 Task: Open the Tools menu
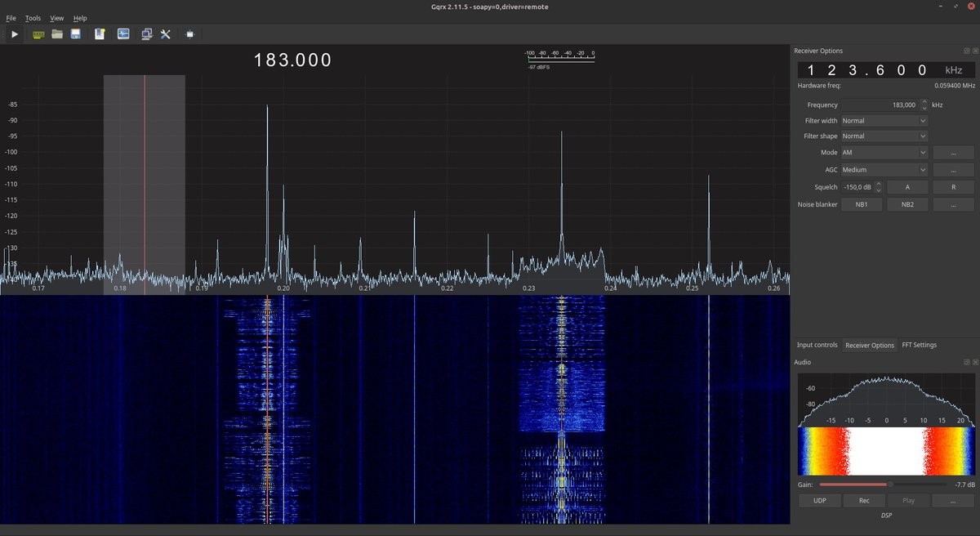tap(33, 18)
